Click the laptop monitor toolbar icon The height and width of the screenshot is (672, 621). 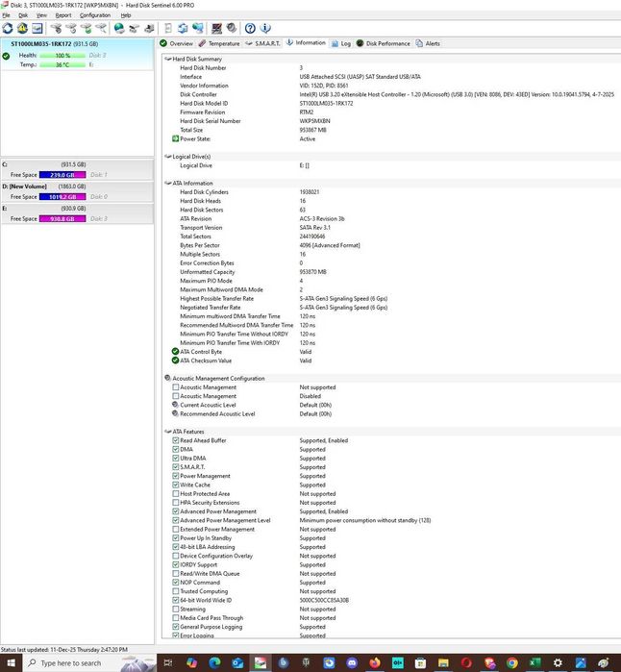217,28
